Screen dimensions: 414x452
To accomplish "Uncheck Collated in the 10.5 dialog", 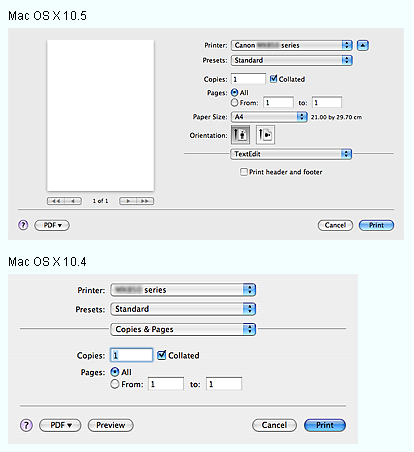I will tap(273, 79).
